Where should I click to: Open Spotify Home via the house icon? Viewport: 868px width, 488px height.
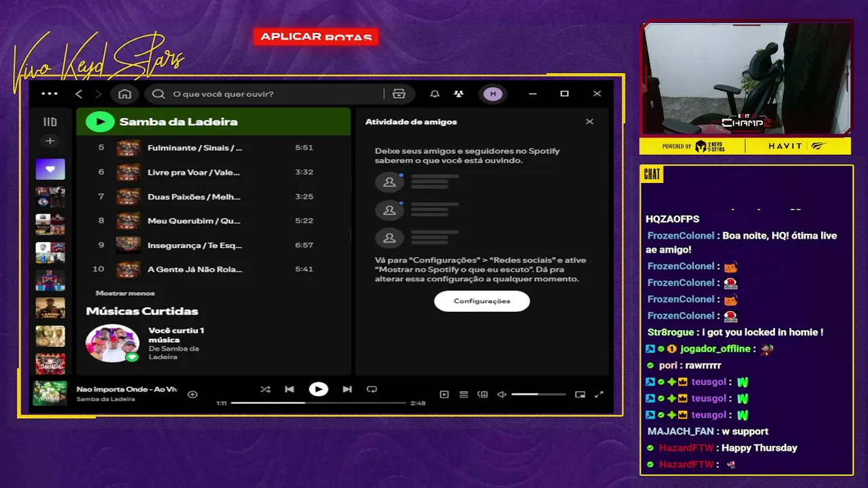(125, 94)
